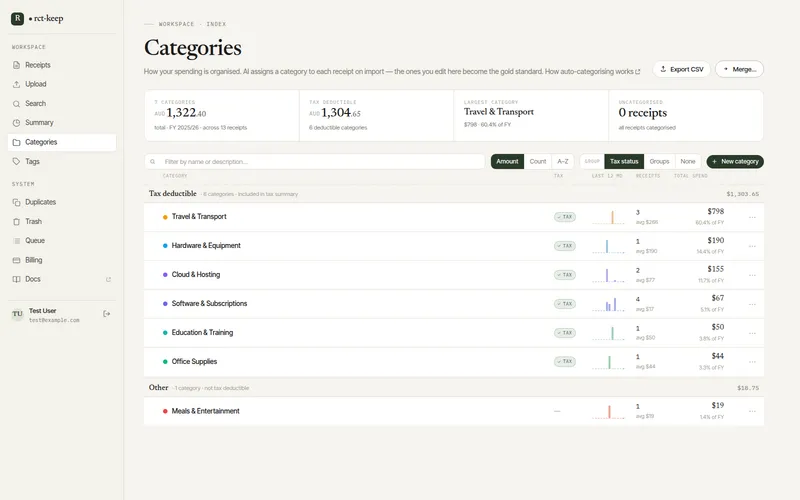Open the more menu for Travel & Transport
This screenshot has width=800, height=500.
click(752, 217)
